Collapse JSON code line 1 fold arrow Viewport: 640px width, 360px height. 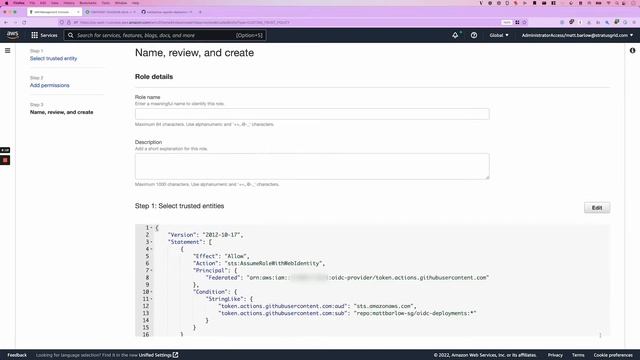151,228
